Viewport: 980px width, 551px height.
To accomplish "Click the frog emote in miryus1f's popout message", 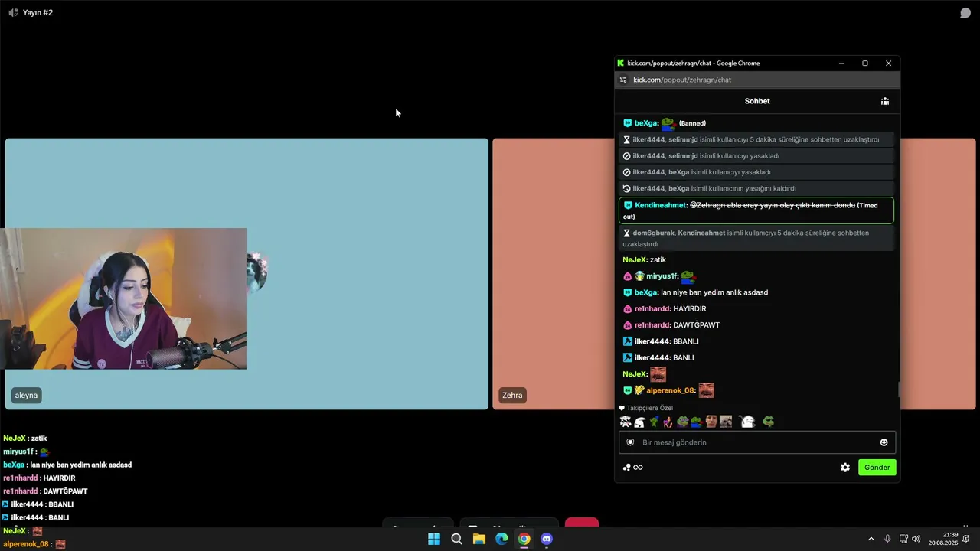I will point(688,276).
